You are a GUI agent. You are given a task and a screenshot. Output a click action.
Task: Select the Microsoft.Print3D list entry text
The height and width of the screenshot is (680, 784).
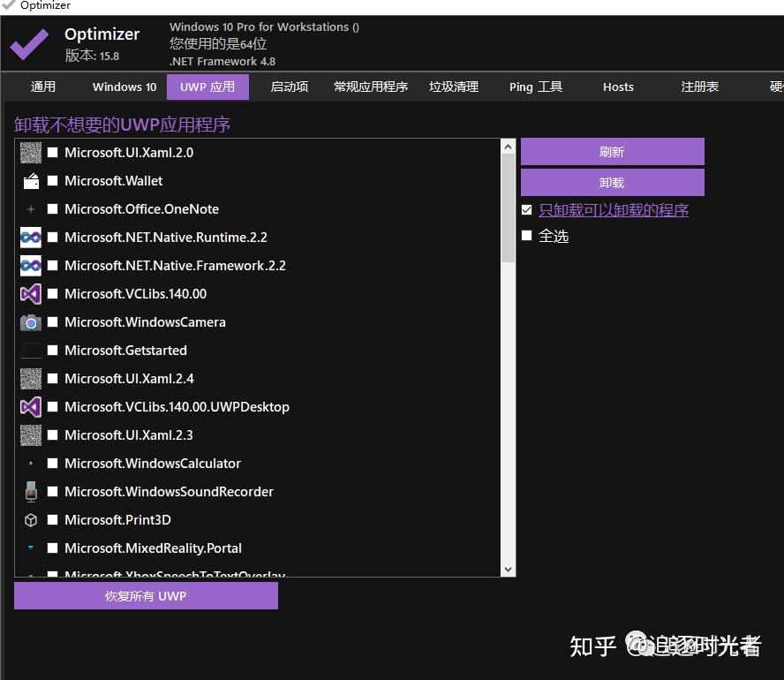coord(118,520)
